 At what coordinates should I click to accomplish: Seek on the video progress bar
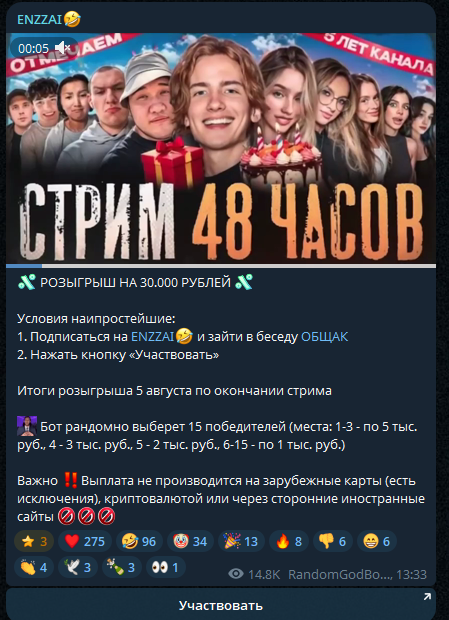(x=221, y=266)
